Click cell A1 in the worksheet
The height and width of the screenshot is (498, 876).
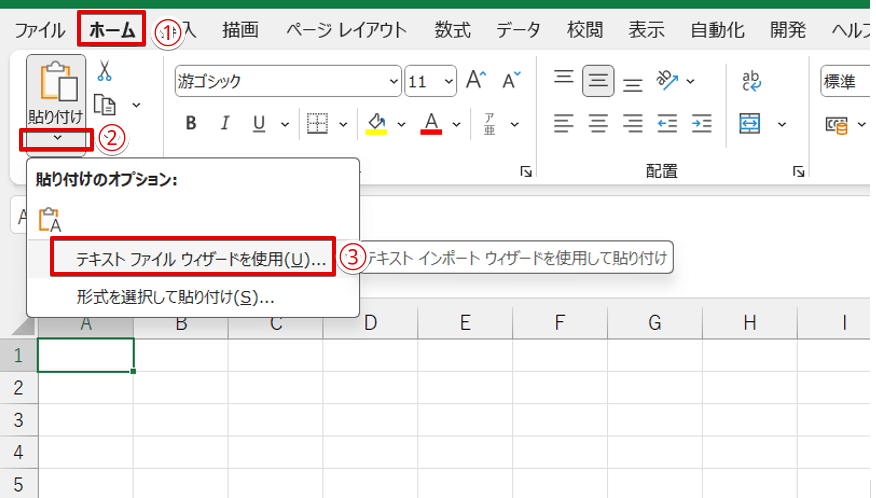click(85, 355)
